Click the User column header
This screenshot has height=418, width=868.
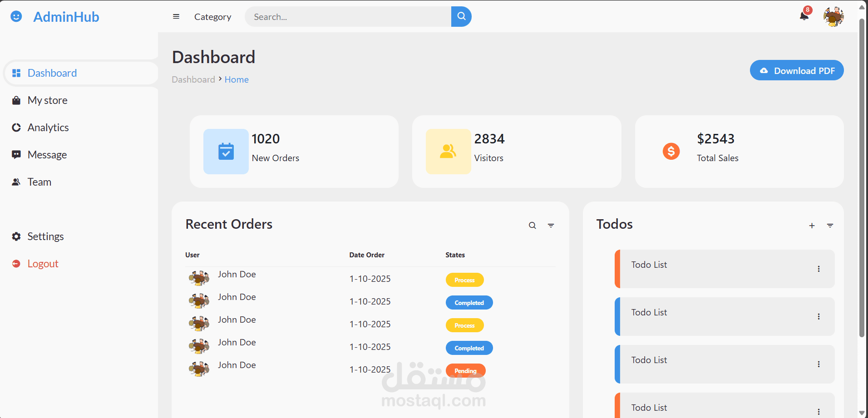[192, 255]
